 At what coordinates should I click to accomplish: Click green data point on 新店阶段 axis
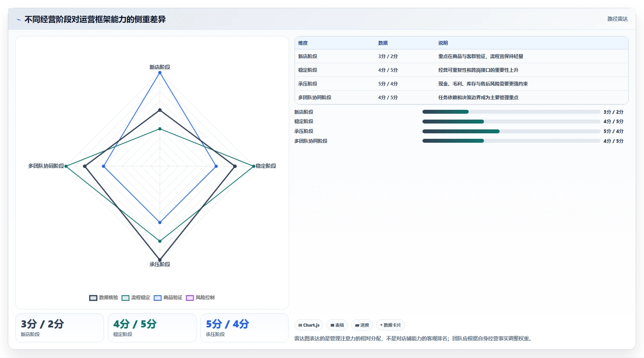[x=160, y=129]
